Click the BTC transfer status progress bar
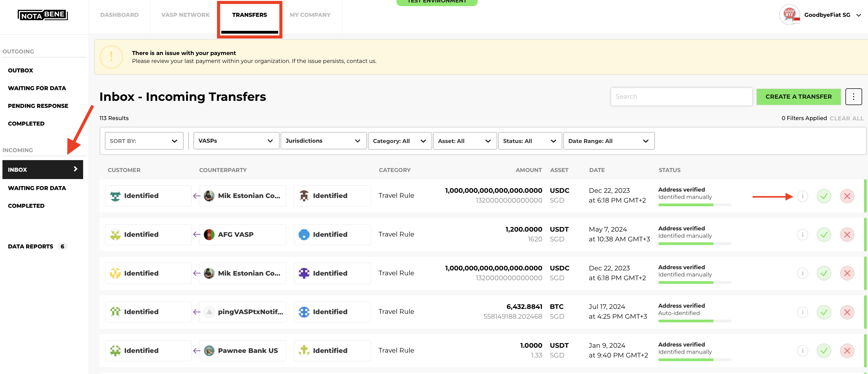The width and height of the screenshot is (868, 374). [694, 321]
